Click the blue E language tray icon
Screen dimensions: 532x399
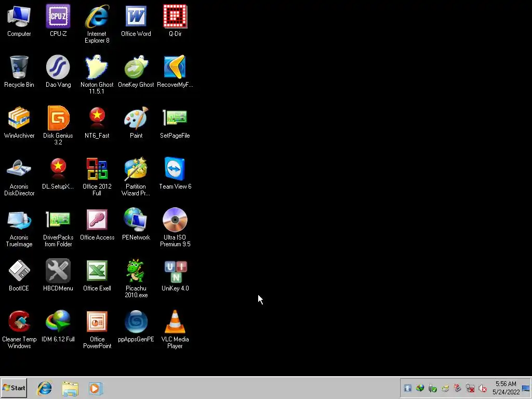408,388
